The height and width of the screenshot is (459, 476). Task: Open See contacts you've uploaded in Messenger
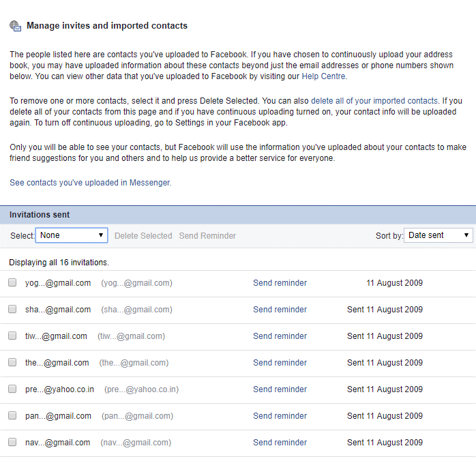[x=91, y=183]
